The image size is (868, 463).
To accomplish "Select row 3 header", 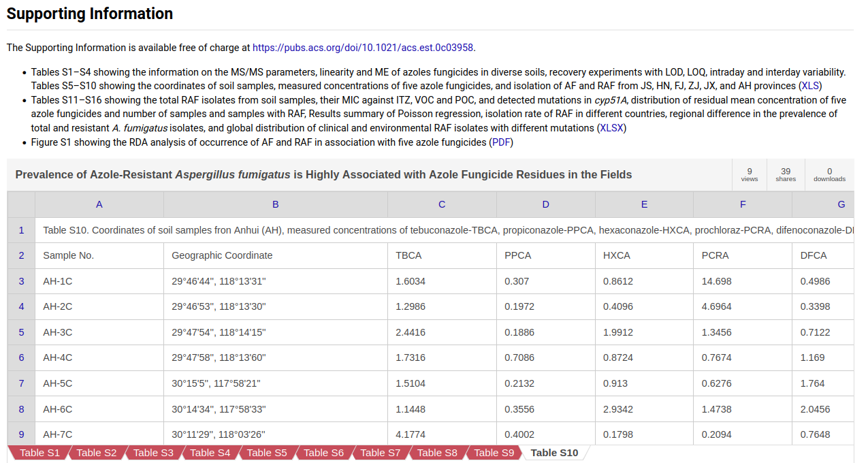I will pos(21,281).
